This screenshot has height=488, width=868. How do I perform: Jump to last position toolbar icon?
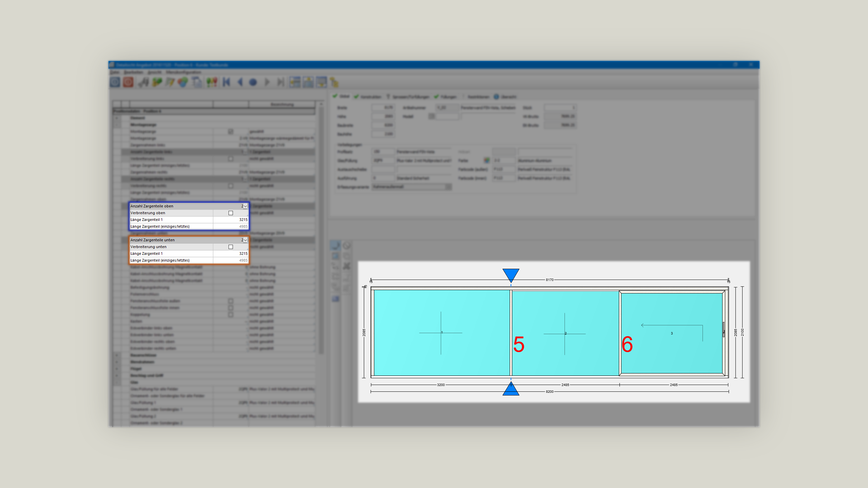point(280,82)
